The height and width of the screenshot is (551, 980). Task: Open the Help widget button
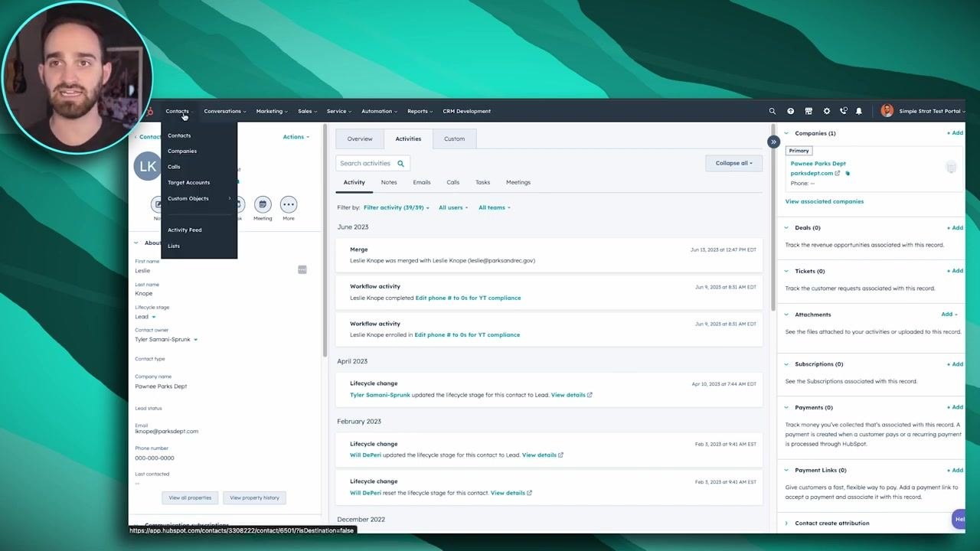pyautogui.click(x=959, y=519)
